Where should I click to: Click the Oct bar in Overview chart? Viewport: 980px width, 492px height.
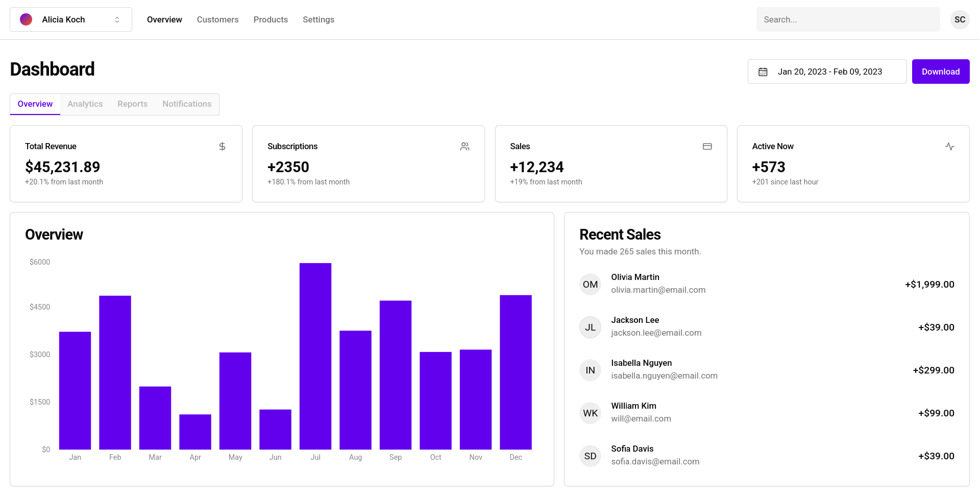coord(435,401)
